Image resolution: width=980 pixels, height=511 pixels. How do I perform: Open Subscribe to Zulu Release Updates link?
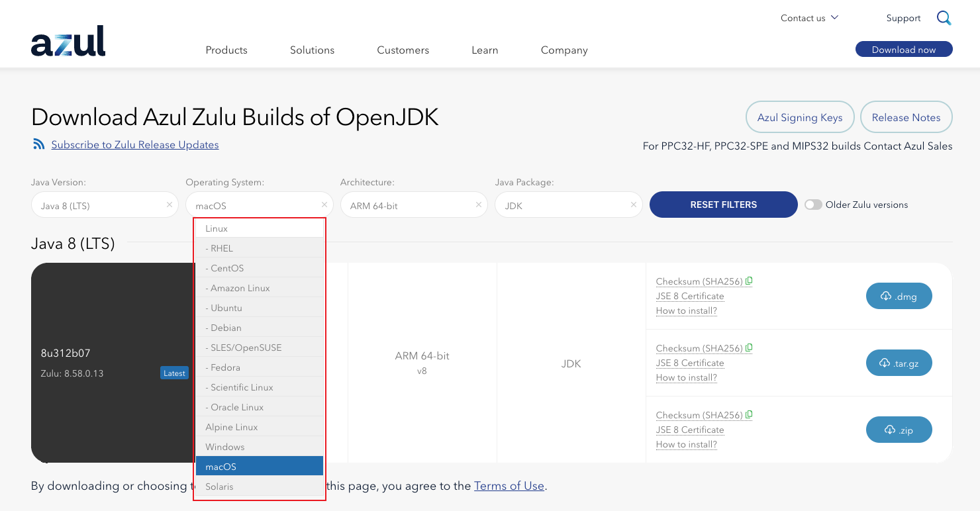[x=135, y=144]
